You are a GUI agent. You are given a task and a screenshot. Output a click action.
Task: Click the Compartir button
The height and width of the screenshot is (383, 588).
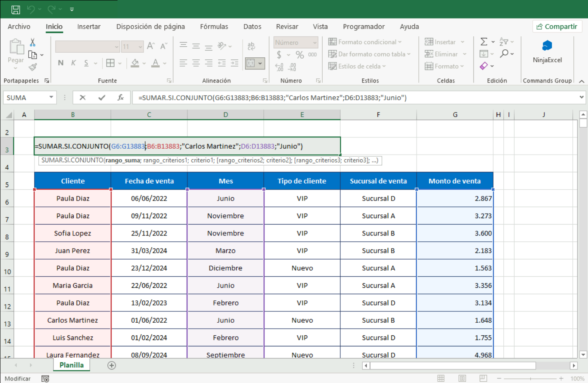pos(557,27)
